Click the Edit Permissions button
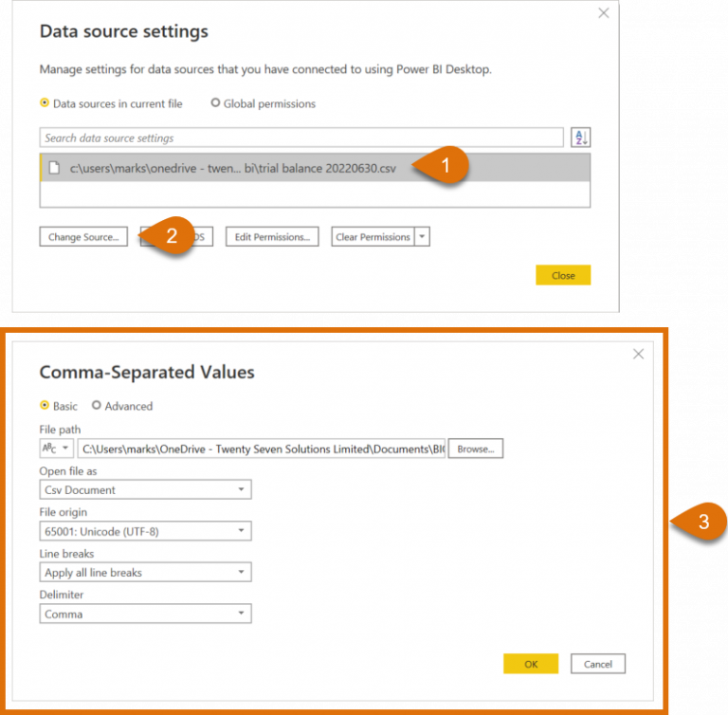 point(272,236)
